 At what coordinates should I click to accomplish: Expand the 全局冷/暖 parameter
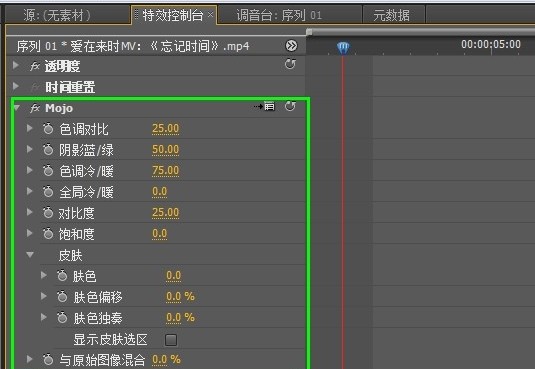pyautogui.click(x=30, y=191)
